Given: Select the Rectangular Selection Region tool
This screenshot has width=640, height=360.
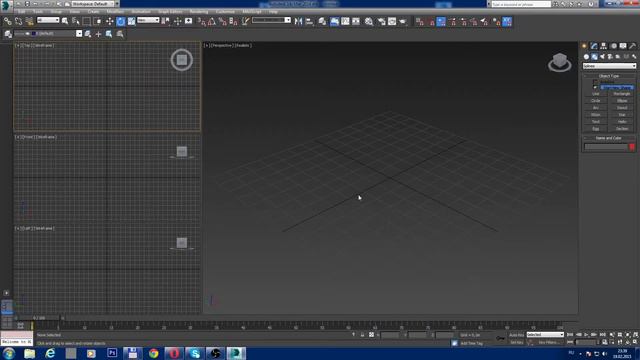Looking at the screenshot, I should (x=87, y=21).
